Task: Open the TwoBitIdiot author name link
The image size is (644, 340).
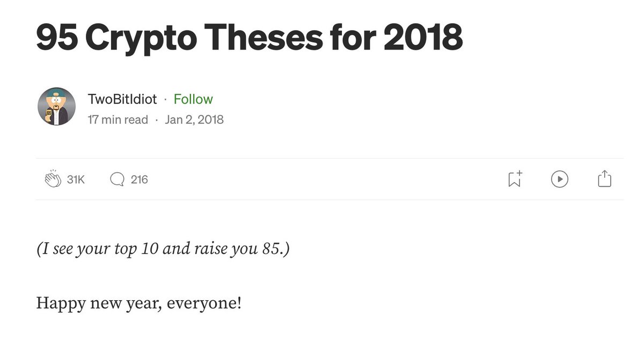Action: point(122,99)
